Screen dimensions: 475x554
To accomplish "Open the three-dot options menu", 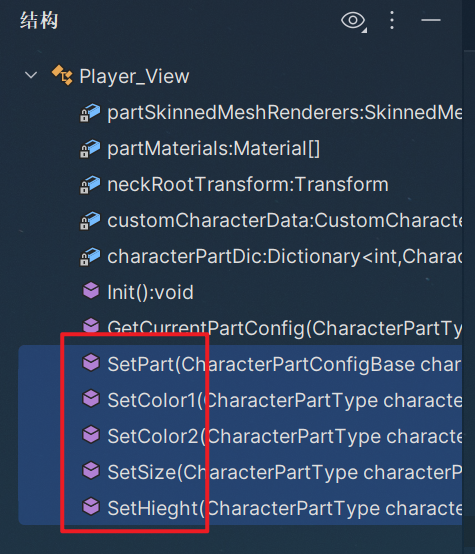I will [x=392, y=20].
